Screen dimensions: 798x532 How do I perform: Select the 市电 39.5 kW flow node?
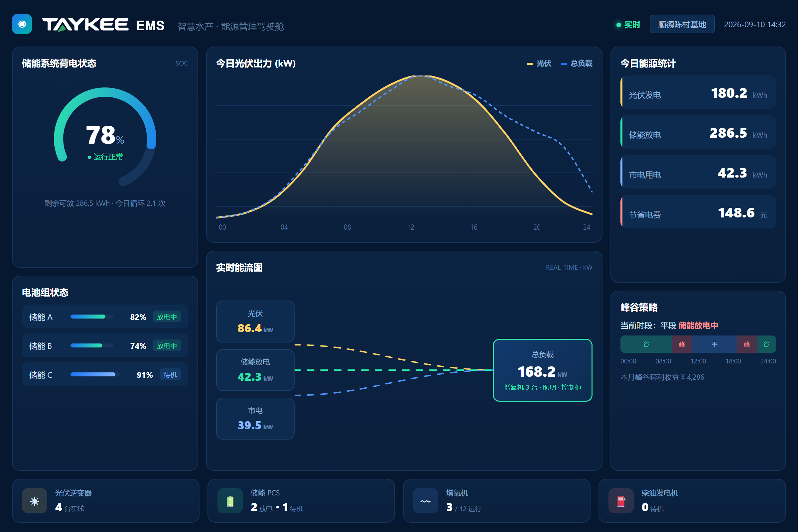point(255,418)
